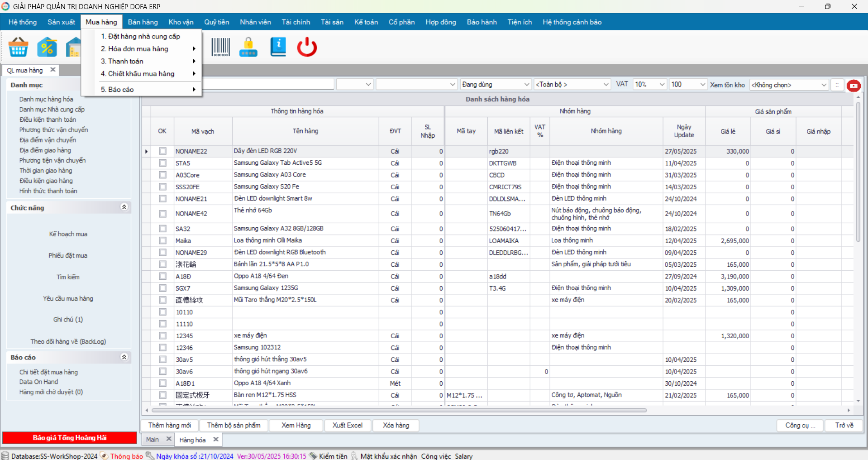Viewport: 868px width, 460px height.
Task: Click Thêm hàng mới button
Action: click(170, 425)
